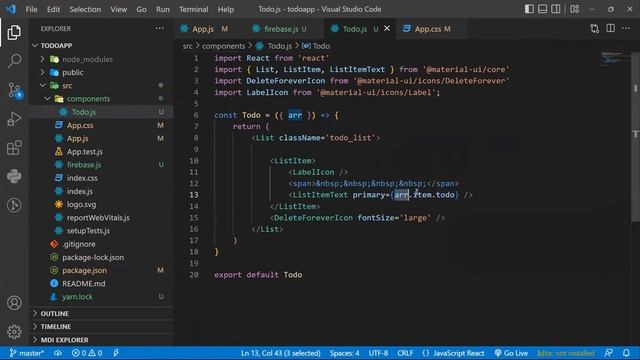The image size is (640, 360).
Task: Open the Git graph activity icon
Action: click(14, 205)
